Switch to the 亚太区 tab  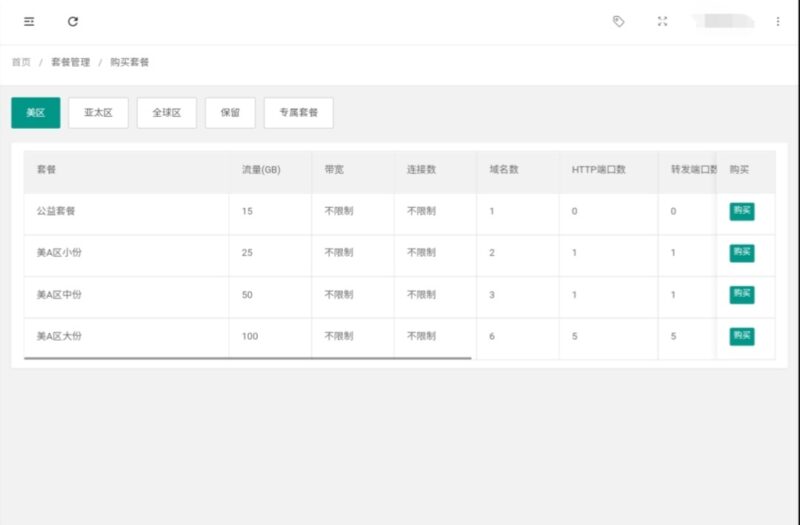click(98, 113)
